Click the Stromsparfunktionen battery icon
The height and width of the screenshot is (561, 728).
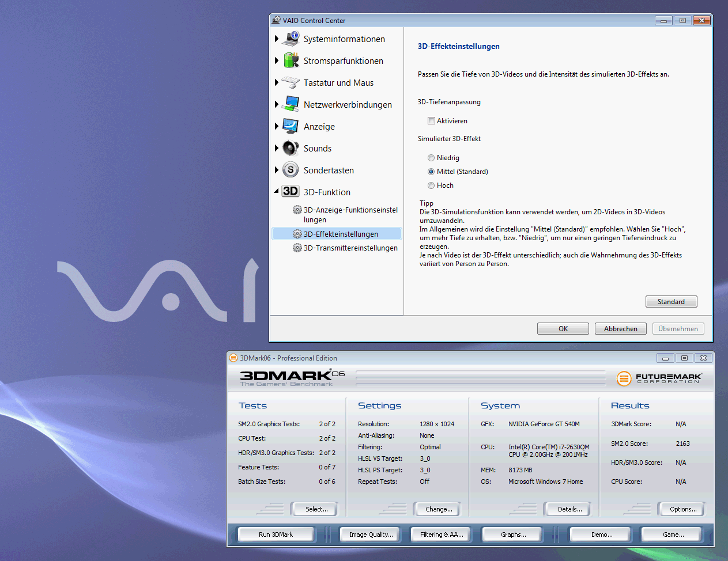pyautogui.click(x=291, y=60)
